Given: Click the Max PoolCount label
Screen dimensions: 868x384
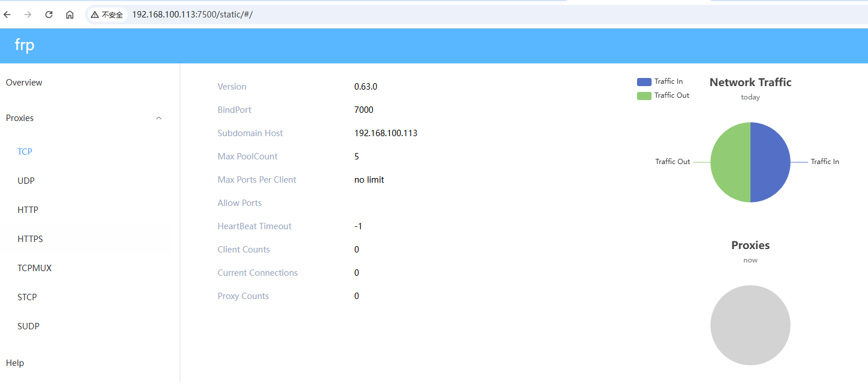Looking at the screenshot, I should (x=247, y=157).
